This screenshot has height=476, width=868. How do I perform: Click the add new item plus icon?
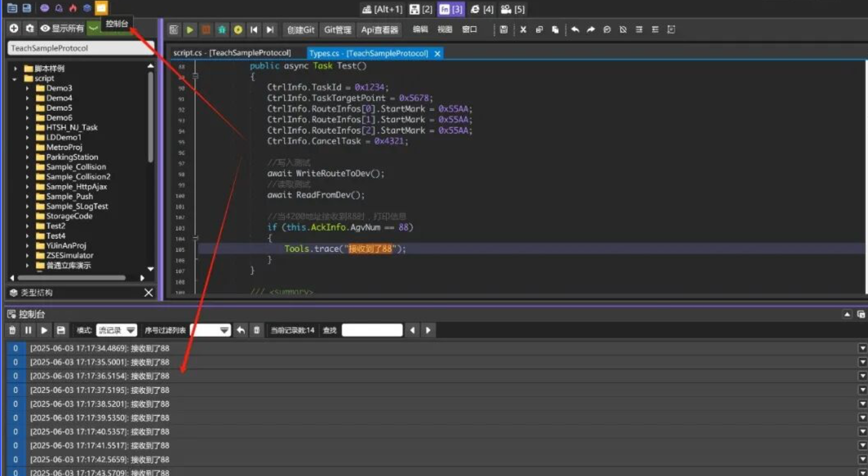pyautogui.click(x=14, y=28)
